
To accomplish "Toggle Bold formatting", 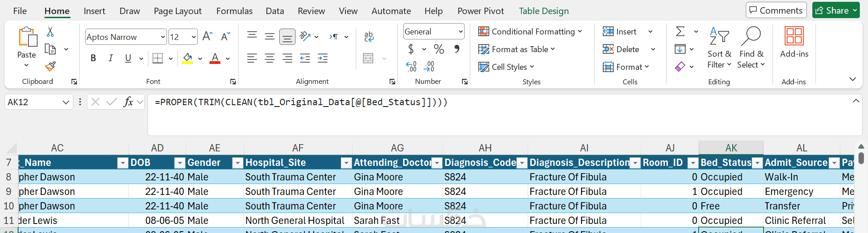I will [93, 58].
